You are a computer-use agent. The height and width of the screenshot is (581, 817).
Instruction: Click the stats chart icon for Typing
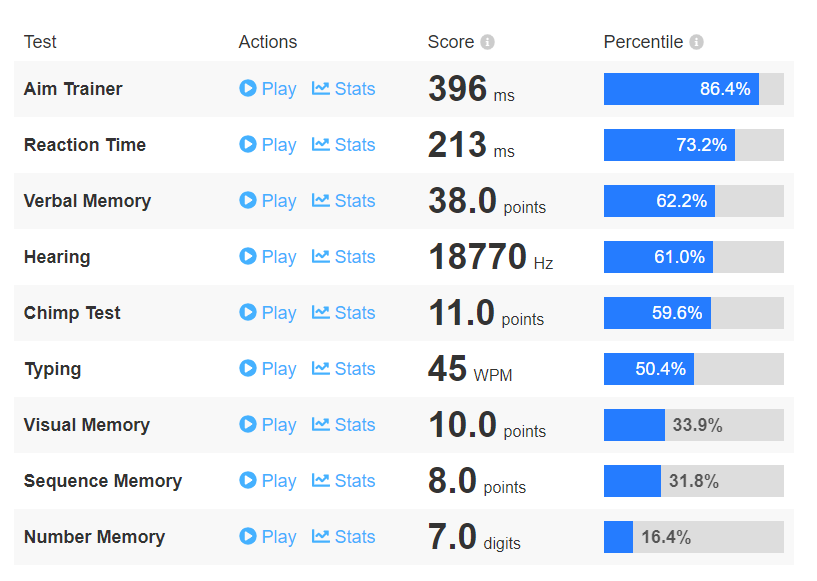tap(321, 368)
